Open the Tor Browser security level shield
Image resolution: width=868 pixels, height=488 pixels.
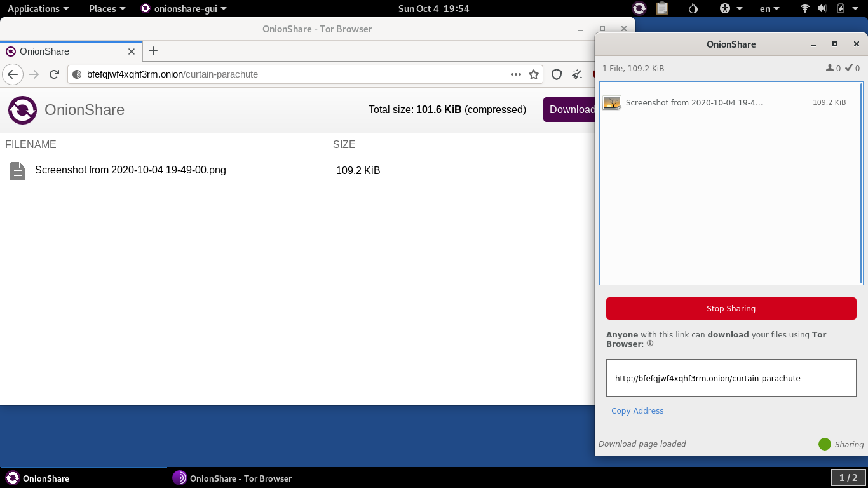(x=557, y=74)
